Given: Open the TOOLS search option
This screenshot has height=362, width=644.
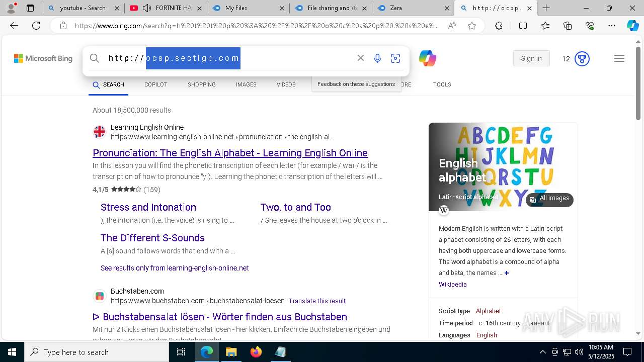Looking at the screenshot, I should (x=442, y=84).
